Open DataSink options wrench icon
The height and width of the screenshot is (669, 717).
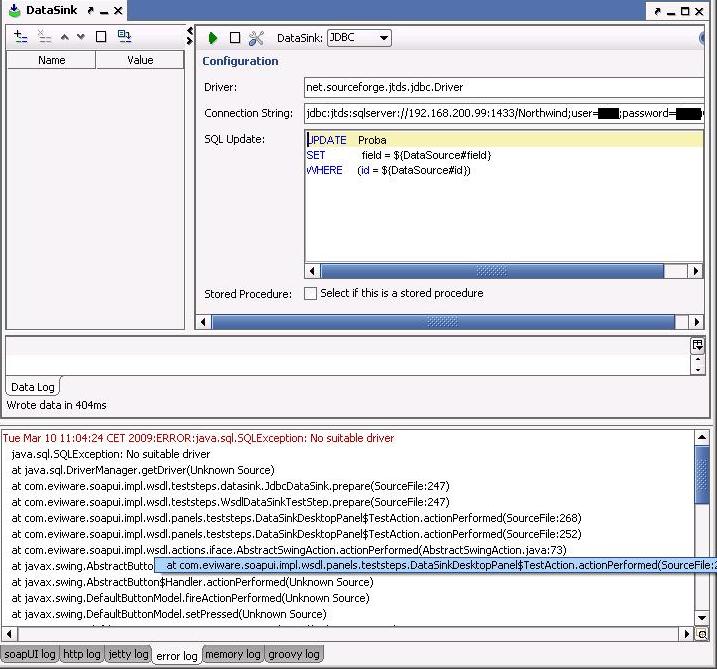(x=256, y=38)
